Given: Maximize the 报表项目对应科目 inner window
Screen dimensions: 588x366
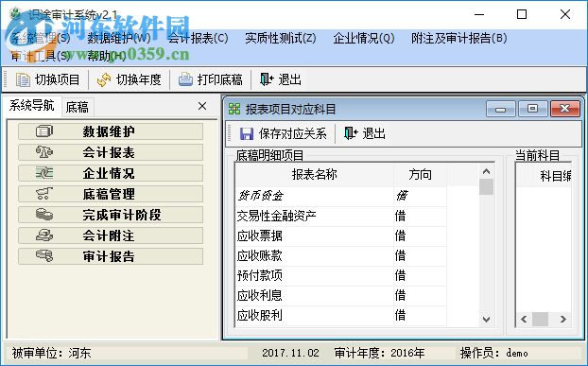Looking at the screenshot, I should [532, 109].
